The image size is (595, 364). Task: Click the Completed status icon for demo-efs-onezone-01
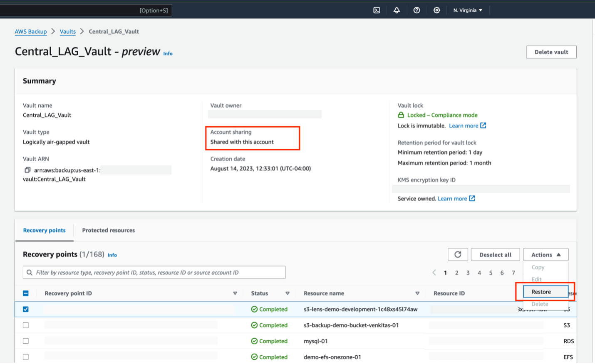pyautogui.click(x=254, y=357)
